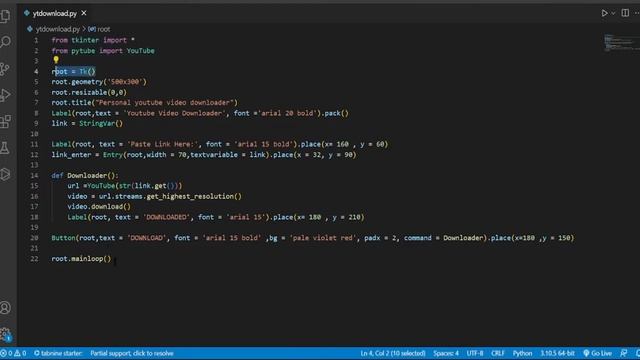The width and height of the screenshot is (640, 360).
Task: Click root symbol in the breadcrumb
Action: [104, 29]
